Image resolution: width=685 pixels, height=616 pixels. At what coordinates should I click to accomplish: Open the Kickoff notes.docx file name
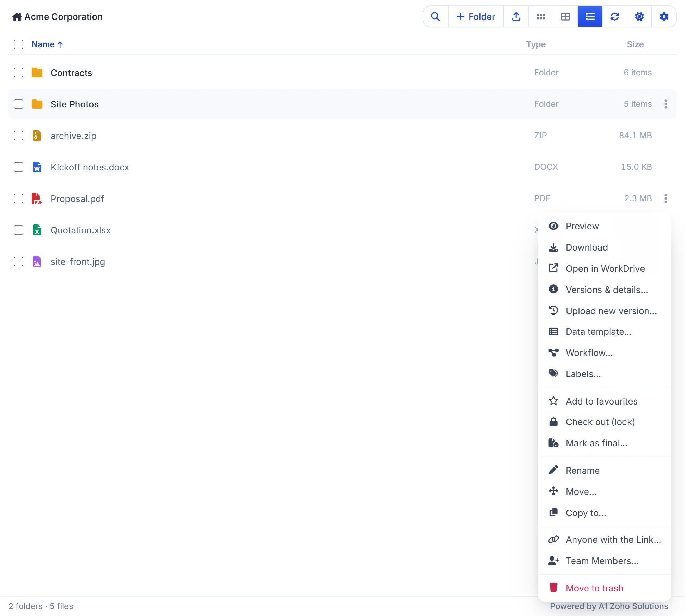[90, 167]
